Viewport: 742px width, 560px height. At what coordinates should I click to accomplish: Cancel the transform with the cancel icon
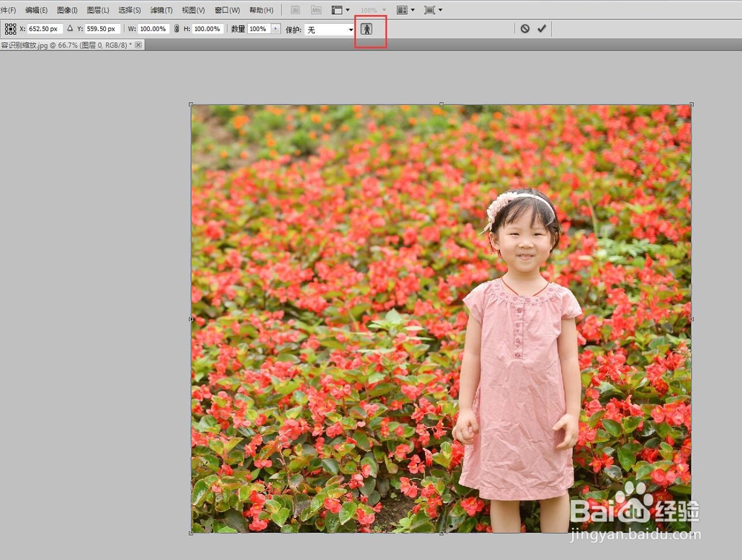525,29
